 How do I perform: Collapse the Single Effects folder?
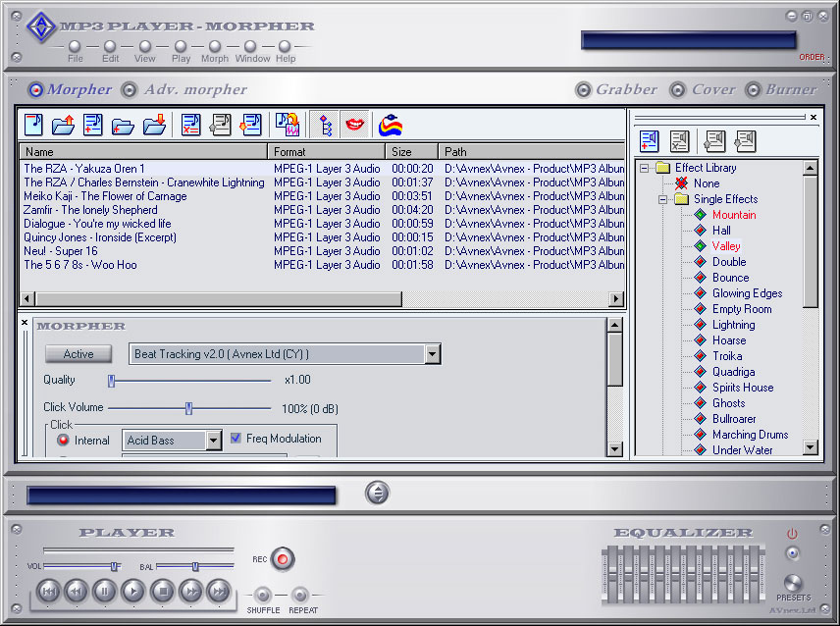pyautogui.click(x=662, y=199)
